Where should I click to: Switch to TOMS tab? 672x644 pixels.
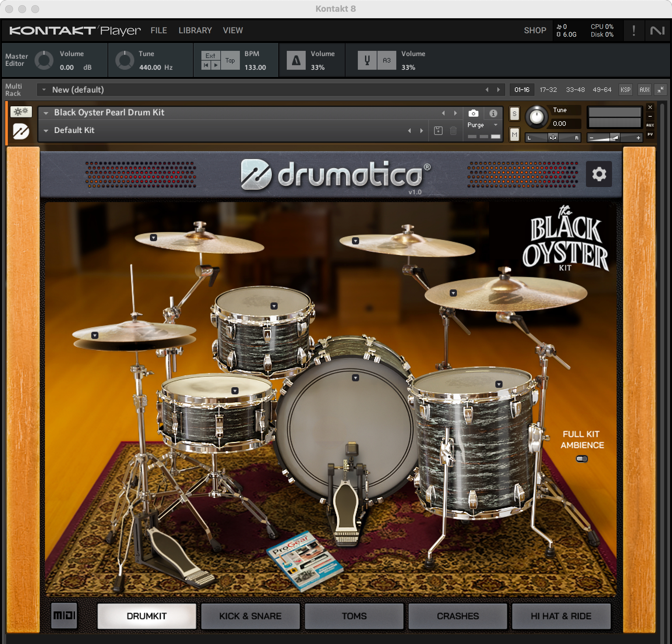pos(354,616)
